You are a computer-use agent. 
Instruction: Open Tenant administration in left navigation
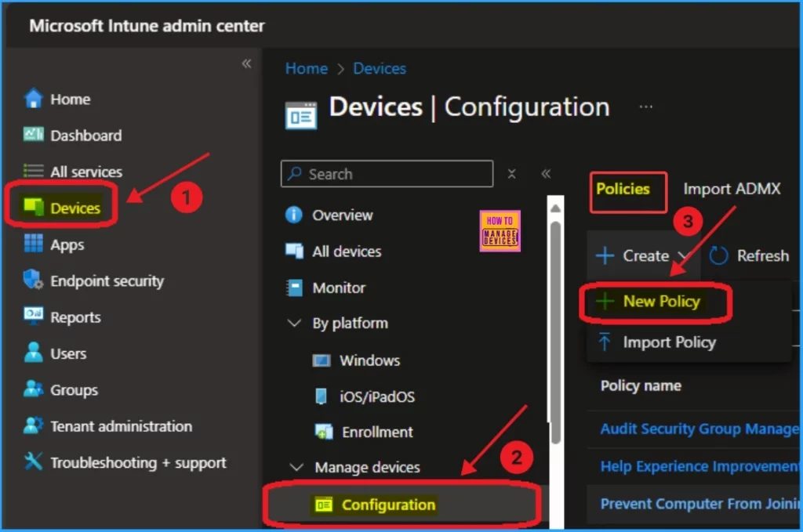[121, 426]
